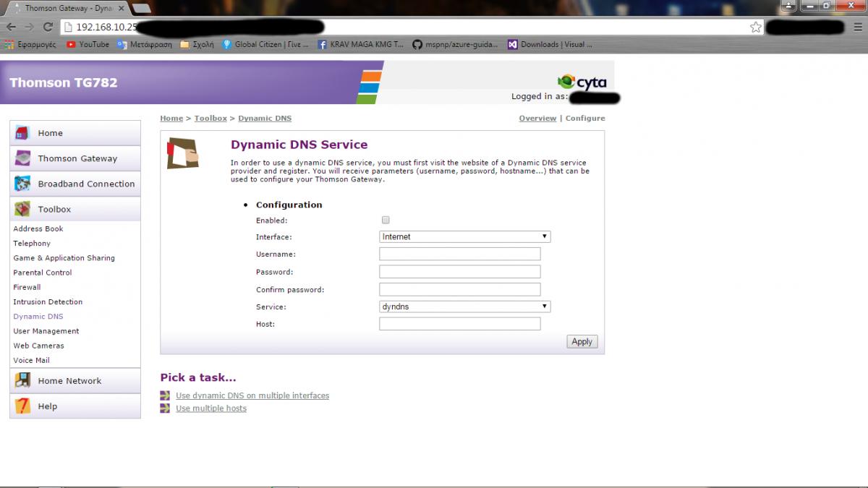Viewport: 868px width, 488px height.
Task: Open the Downloads Visual Studio bookmark
Action: (x=550, y=44)
